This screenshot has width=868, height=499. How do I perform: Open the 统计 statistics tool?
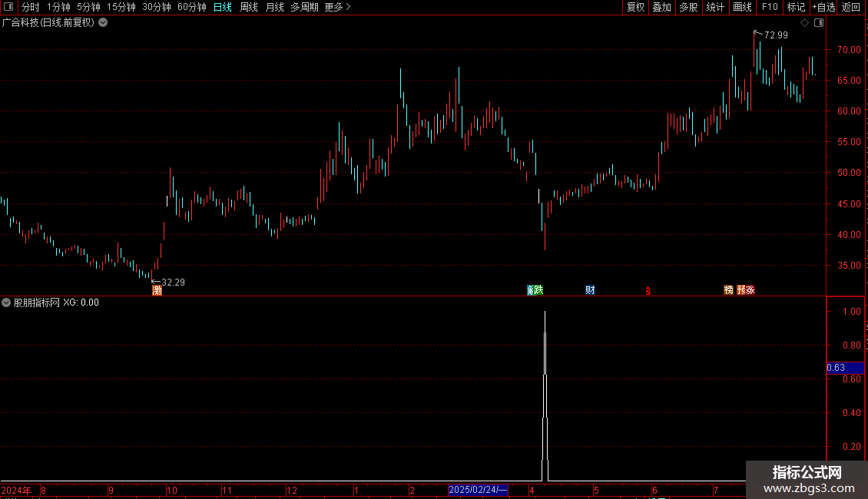coord(715,7)
